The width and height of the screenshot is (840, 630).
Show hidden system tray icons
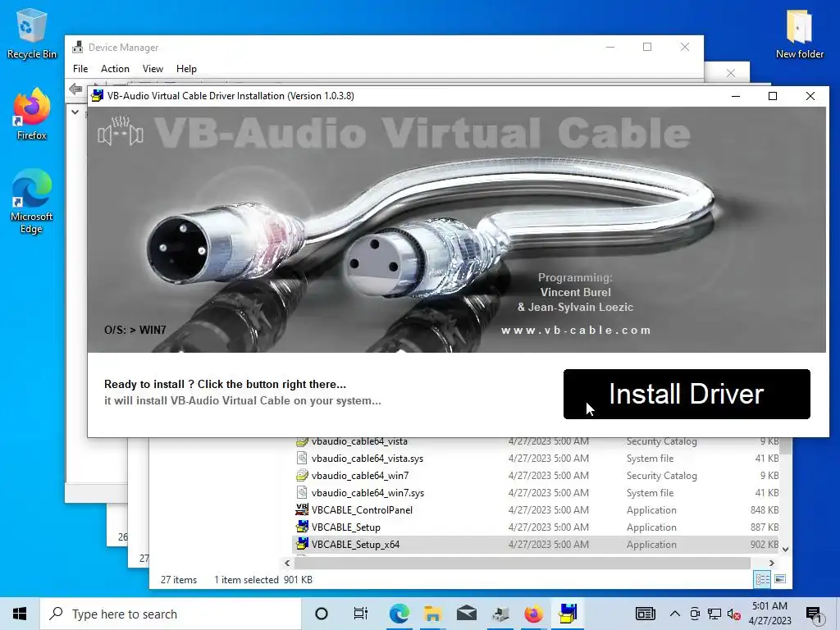675,614
